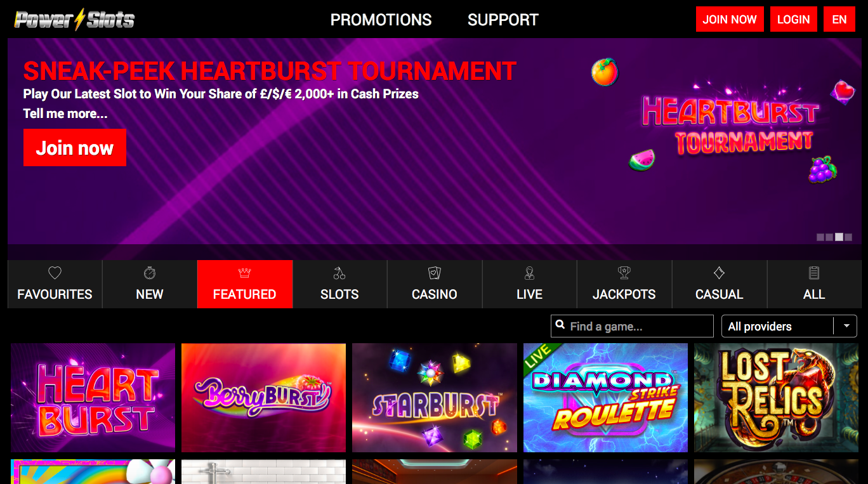Click the LOGIN button

coord(793,19)
